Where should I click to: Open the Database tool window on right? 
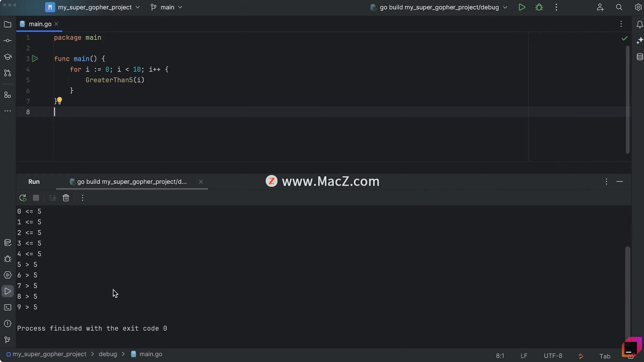point(640,57)
